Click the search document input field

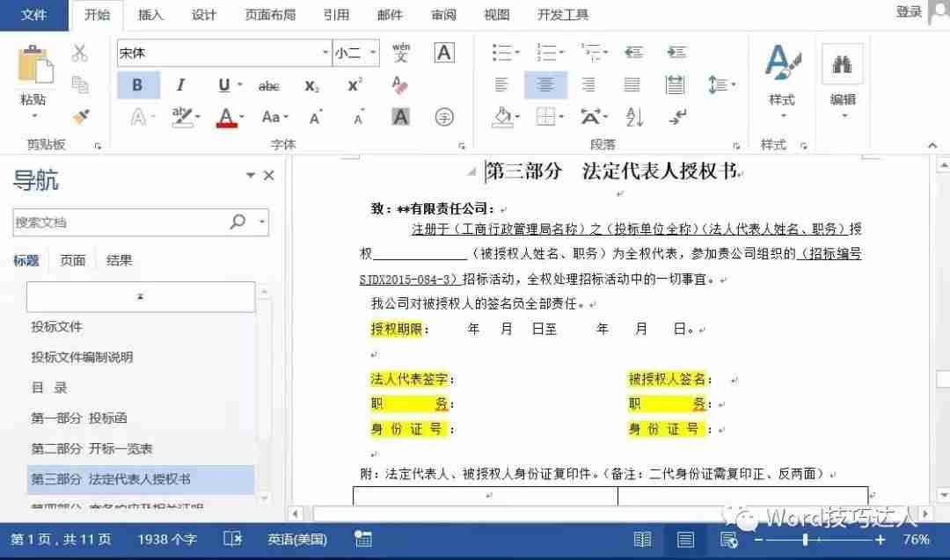coord(120,222)
